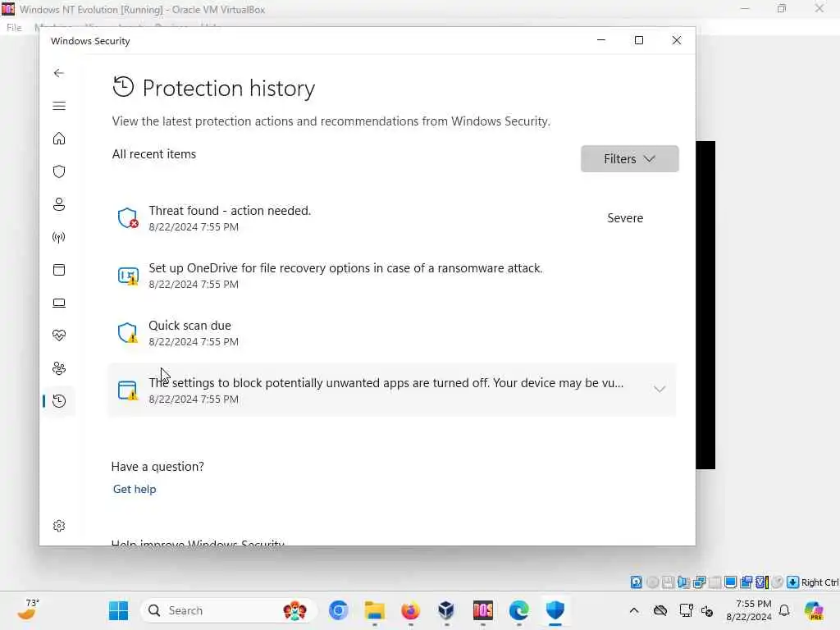The height and width of the screenshot is (630, 840).
Task: Open the weather widget showing 73°
Action: click(30, 609)
